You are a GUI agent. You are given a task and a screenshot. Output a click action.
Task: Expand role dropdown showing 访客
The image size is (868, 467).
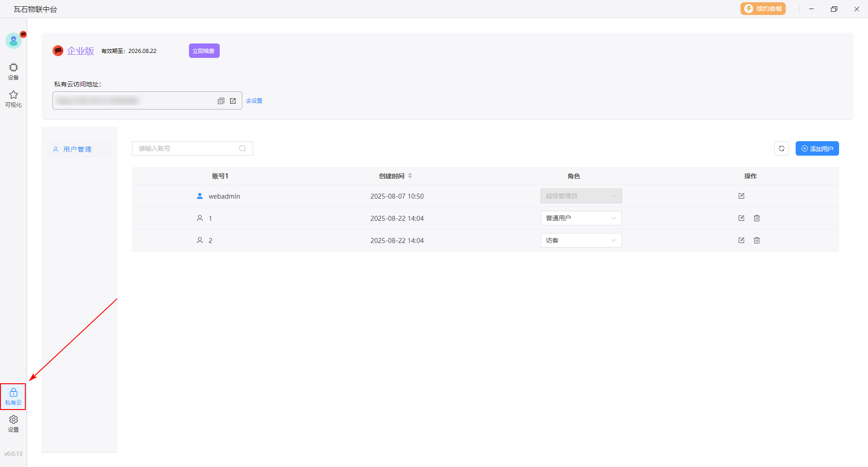pos(581,240)
